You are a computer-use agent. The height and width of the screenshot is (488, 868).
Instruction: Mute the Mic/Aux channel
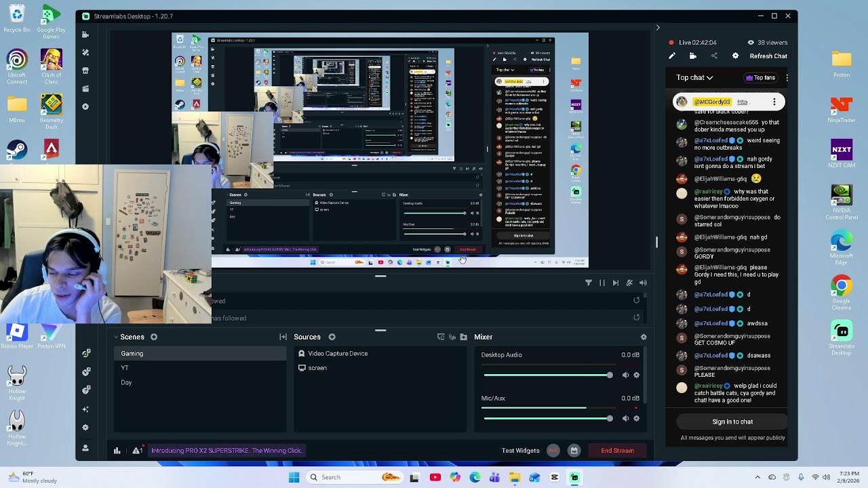pyautogui.click(x=625, y=418)
